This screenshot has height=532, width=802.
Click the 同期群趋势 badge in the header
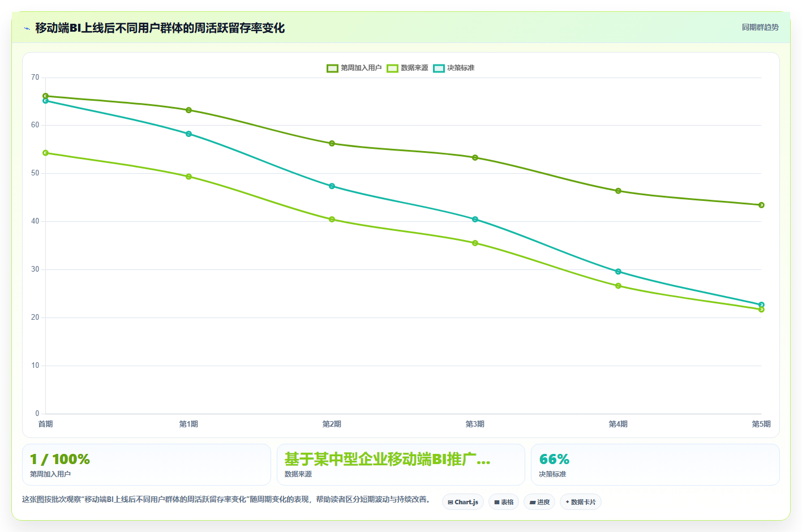(760, 27)
